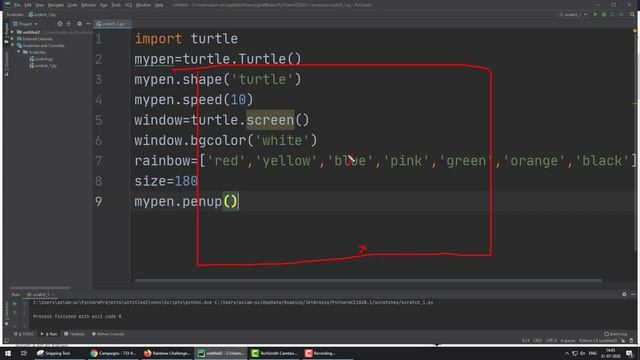Screen dimensions: 640x360
Task: Click the yellow warning marker in editor gutter
Action: point(635,31)
